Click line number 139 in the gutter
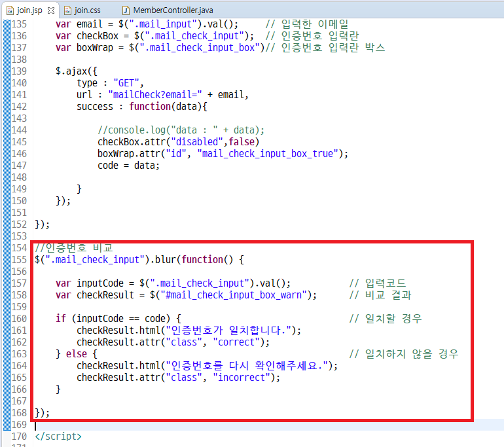The height and width of the screenshot is (447, 504). [19, 71]
